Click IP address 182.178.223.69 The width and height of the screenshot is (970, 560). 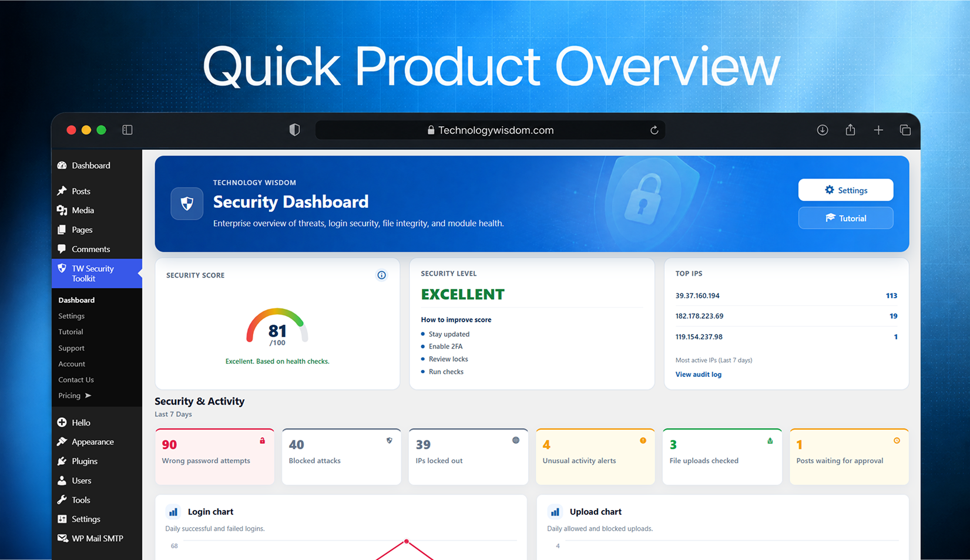(699, 316)
